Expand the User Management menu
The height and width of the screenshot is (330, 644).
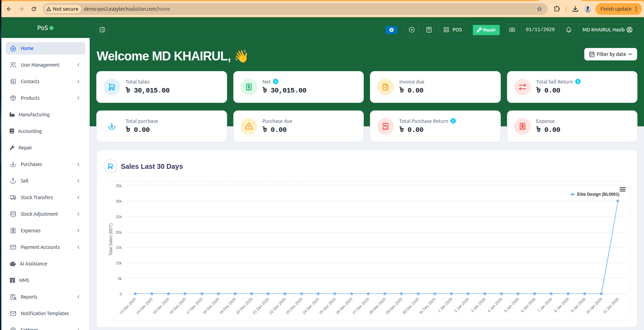click(45, 65)
